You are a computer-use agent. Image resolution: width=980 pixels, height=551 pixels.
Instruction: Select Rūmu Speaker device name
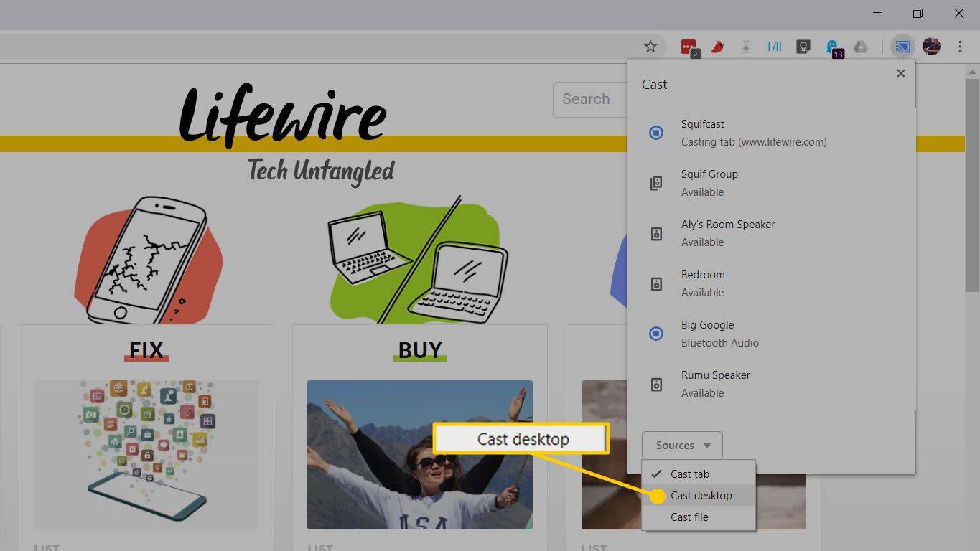tap(716, 375)
